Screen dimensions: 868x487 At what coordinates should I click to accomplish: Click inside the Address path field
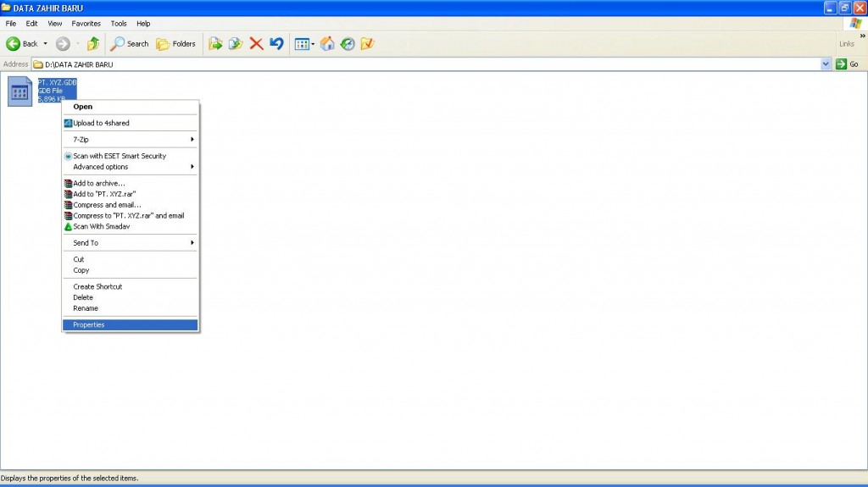tap(424, 64)
